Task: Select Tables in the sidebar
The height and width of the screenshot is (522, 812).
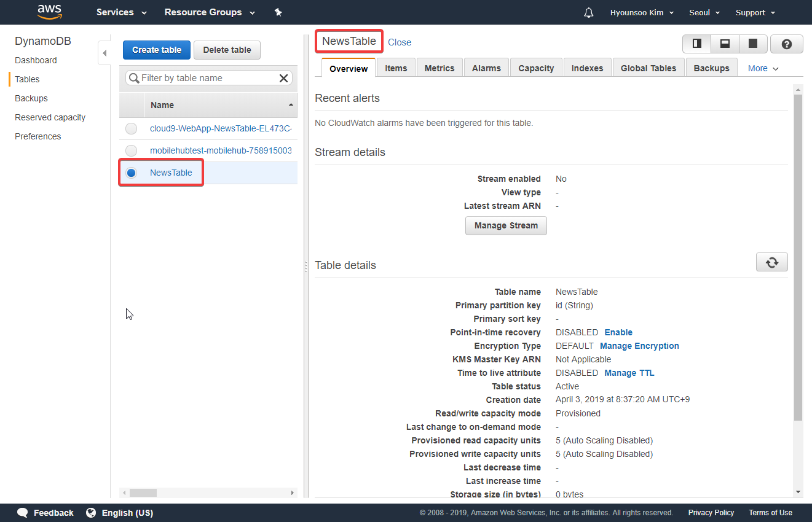Action: tap(27, 79)
